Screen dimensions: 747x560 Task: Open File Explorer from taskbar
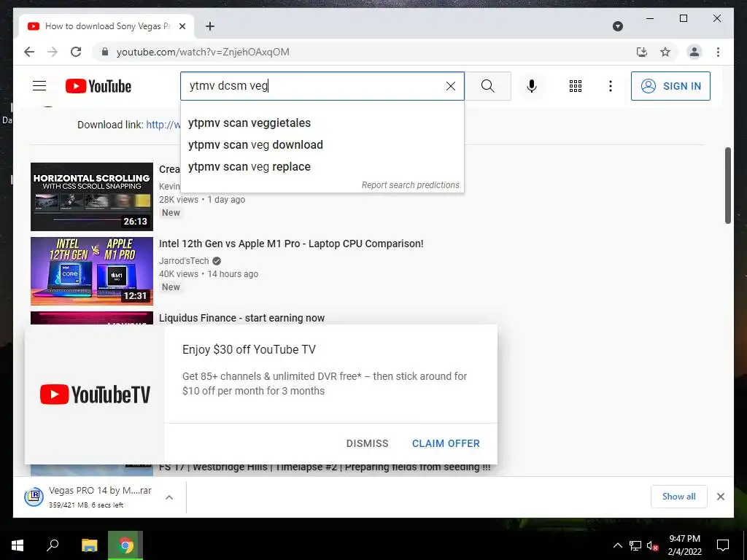pyautogui.click(x=89, y=545)
